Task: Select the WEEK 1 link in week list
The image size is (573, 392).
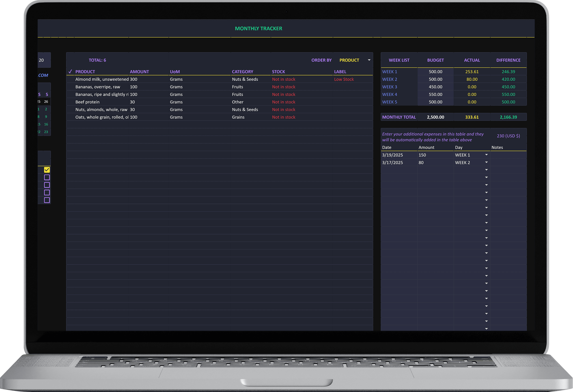Action: coord(390,72)
